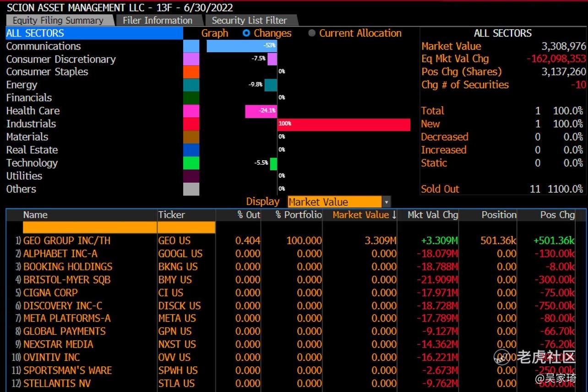Select ALL SECTORS in the sector list

94,33
